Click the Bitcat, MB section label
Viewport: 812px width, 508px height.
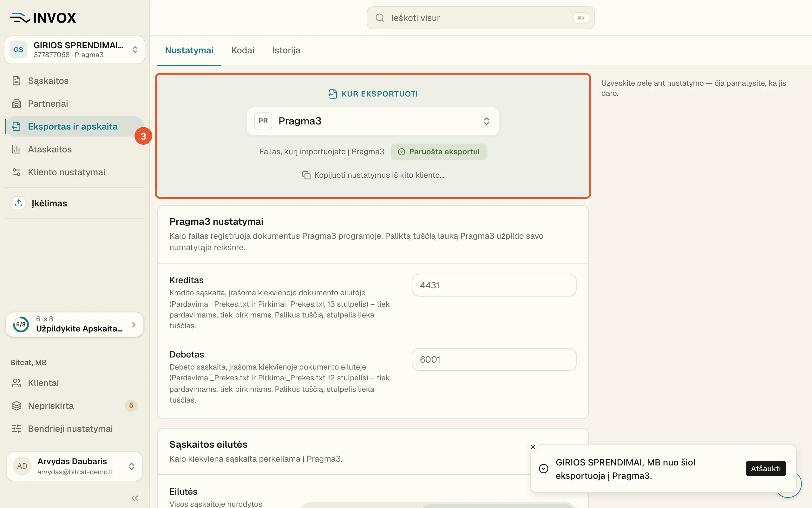click(29, 363)
